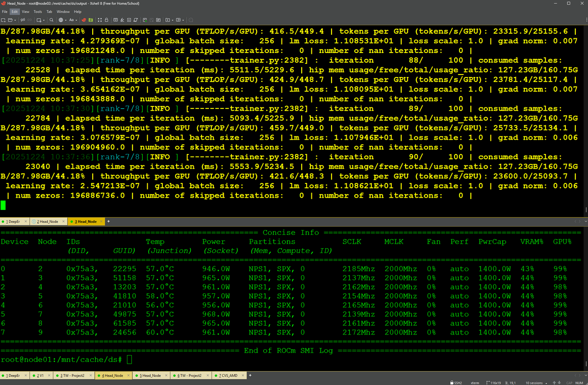Screen dimensions: 588x385
Task: Expand the Open session dropdown arrow
Action: (x=15, y=20)
